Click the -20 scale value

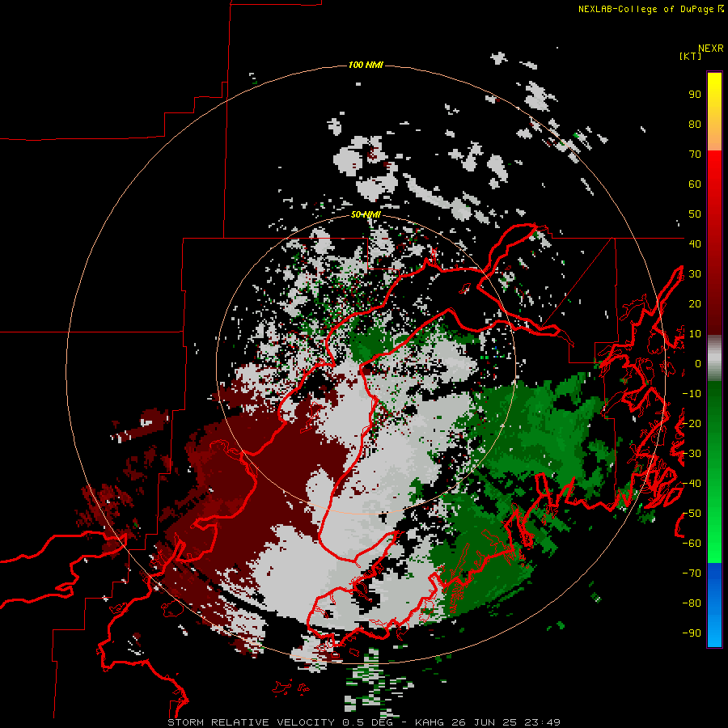(x=692, y=423)
